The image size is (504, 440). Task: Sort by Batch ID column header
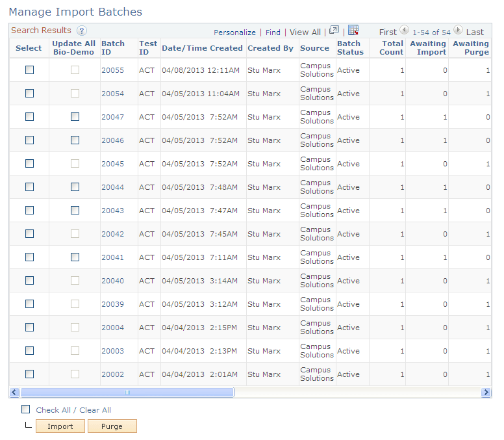113,48
